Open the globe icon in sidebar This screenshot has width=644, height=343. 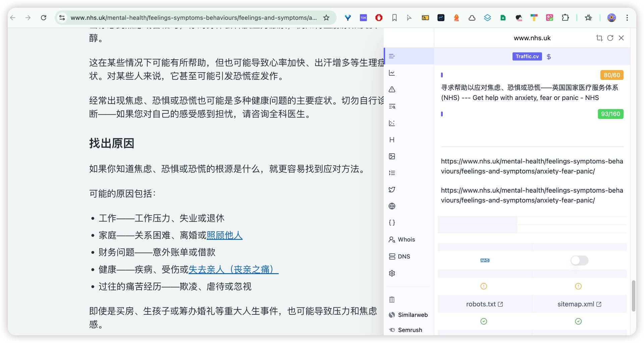pos(392,206)
